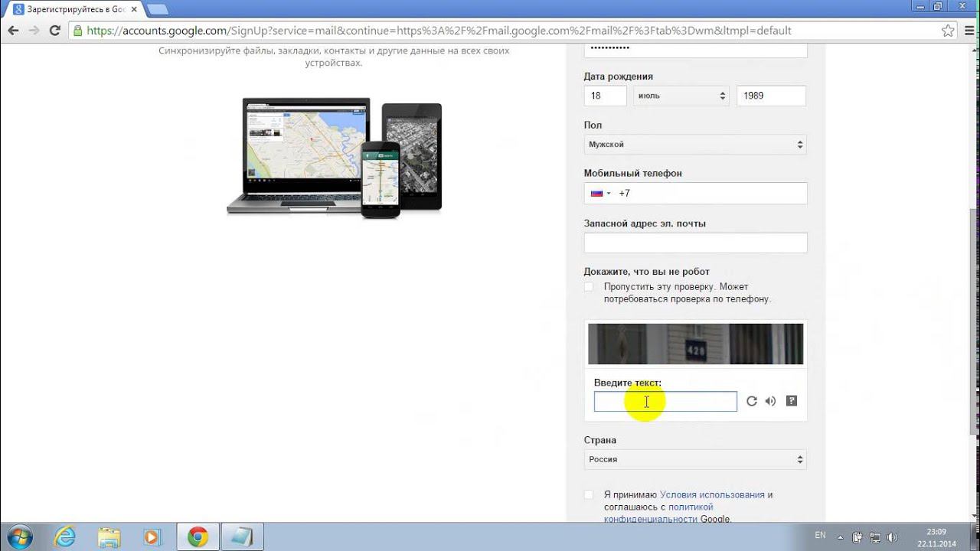
Task: Open the Action Center flag tray icon
Action: [x=857, y=537]
